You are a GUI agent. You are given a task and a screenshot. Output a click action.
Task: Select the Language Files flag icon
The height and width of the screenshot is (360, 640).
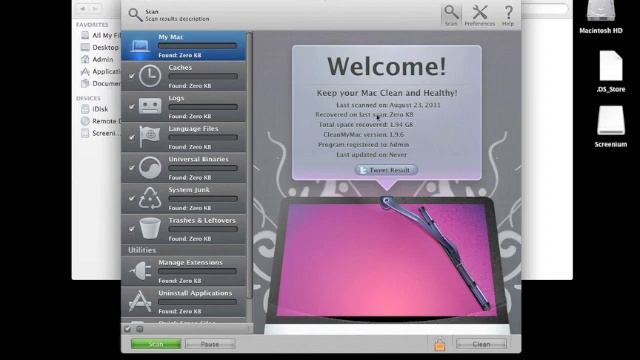(x=150, y=137)
